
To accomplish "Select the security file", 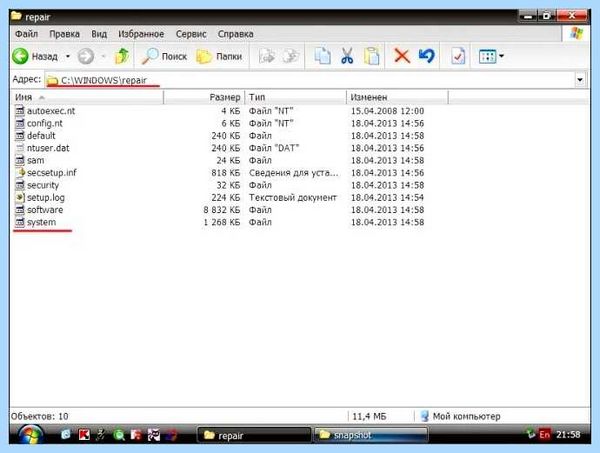I will pyautogui.click(x=43, y=185).
